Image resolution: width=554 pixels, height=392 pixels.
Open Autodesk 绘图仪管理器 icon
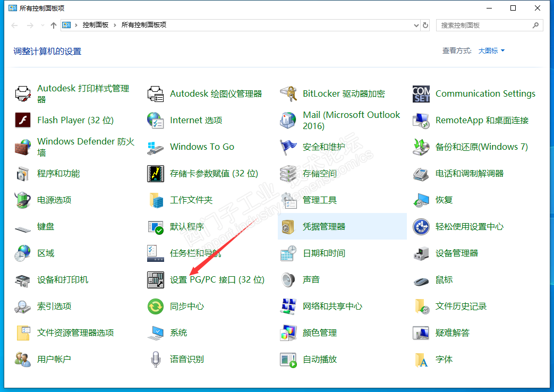click(x=156, y=93)
